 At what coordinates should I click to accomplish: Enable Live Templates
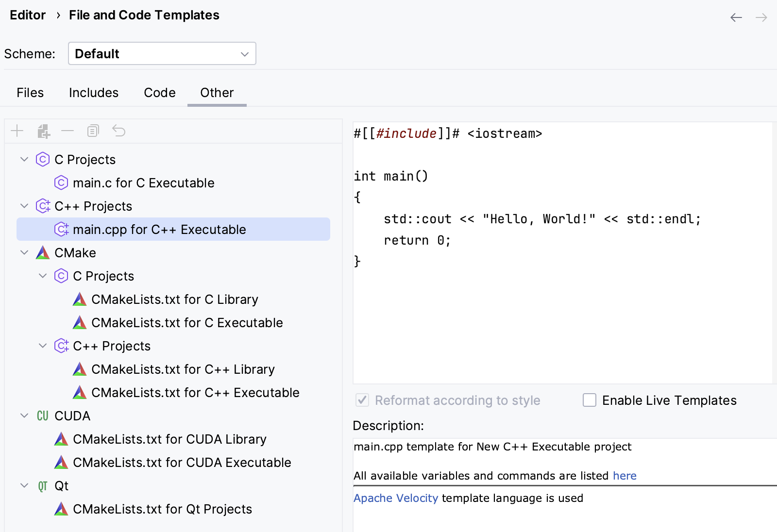tap(589, 400)
